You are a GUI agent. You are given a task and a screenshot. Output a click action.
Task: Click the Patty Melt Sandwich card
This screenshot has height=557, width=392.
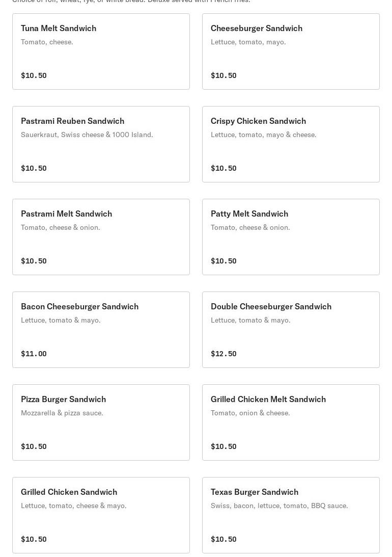click(x=291, y=237)
